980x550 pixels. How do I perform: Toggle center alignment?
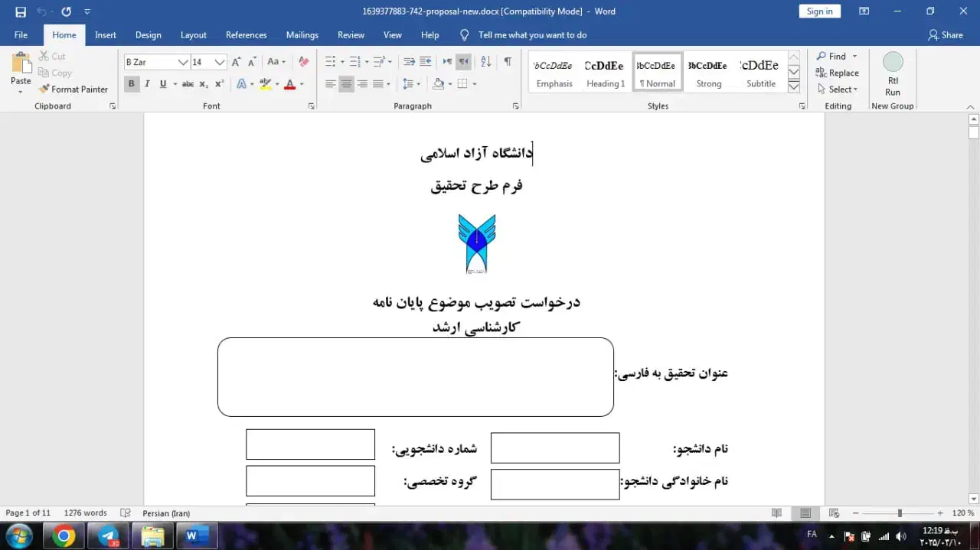point(346,84)
